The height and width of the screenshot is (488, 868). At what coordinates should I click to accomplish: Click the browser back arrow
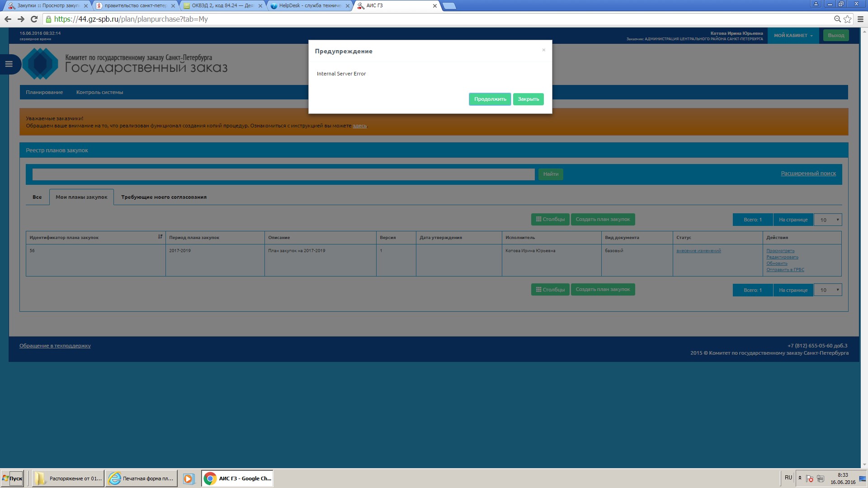point(8,19)
